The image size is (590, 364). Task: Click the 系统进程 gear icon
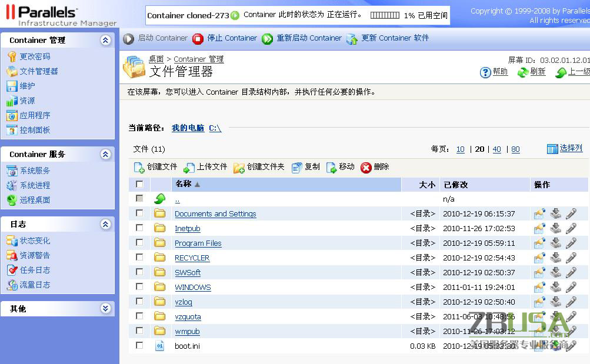12,185
